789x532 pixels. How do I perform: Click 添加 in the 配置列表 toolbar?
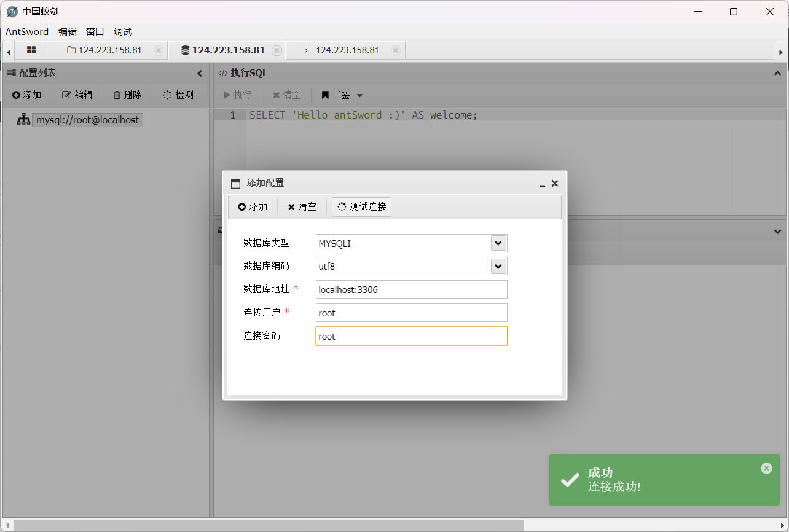(27, 95)
